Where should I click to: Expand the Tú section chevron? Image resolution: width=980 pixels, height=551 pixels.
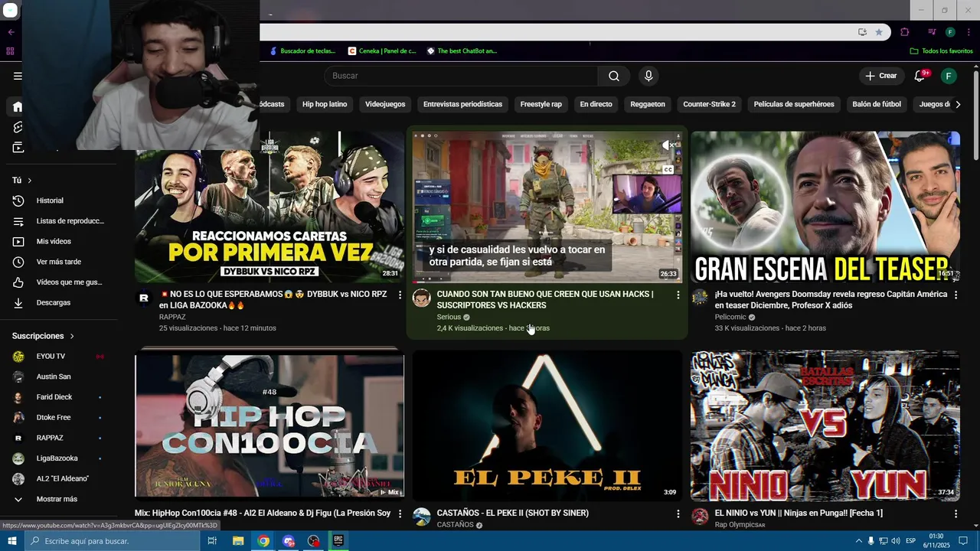(x=30, y=181)
